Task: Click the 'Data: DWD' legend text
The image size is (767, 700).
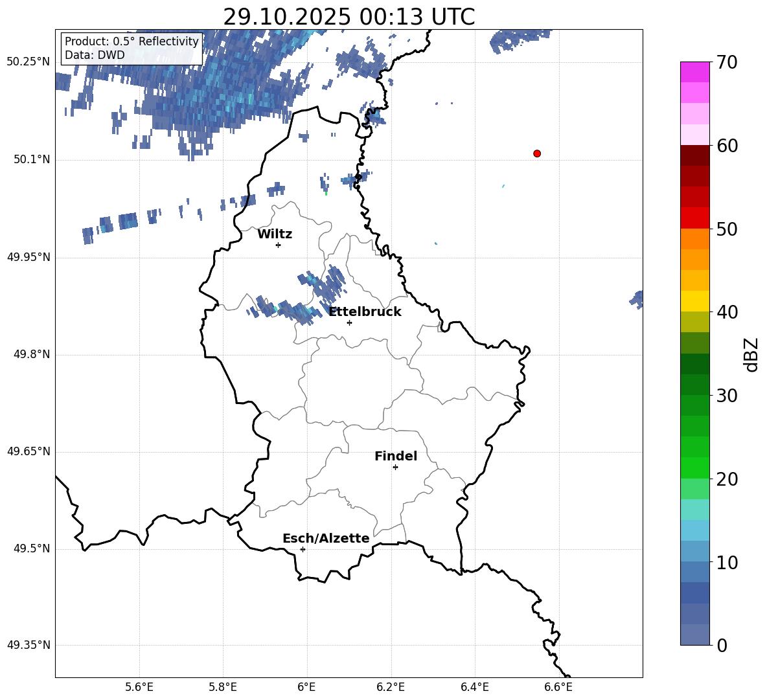Action: 95,55
